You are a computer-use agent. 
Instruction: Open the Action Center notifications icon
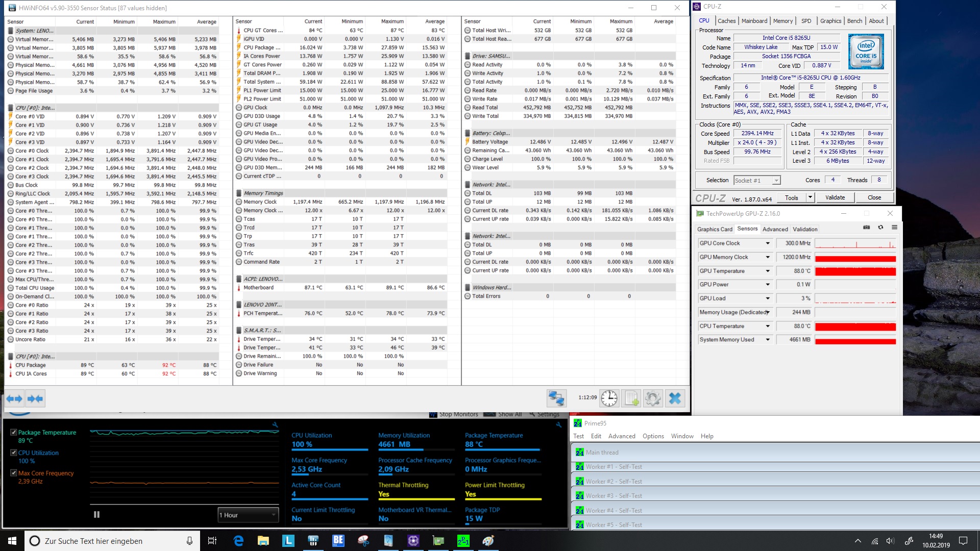pyautogui.click(x=963, y=541)
